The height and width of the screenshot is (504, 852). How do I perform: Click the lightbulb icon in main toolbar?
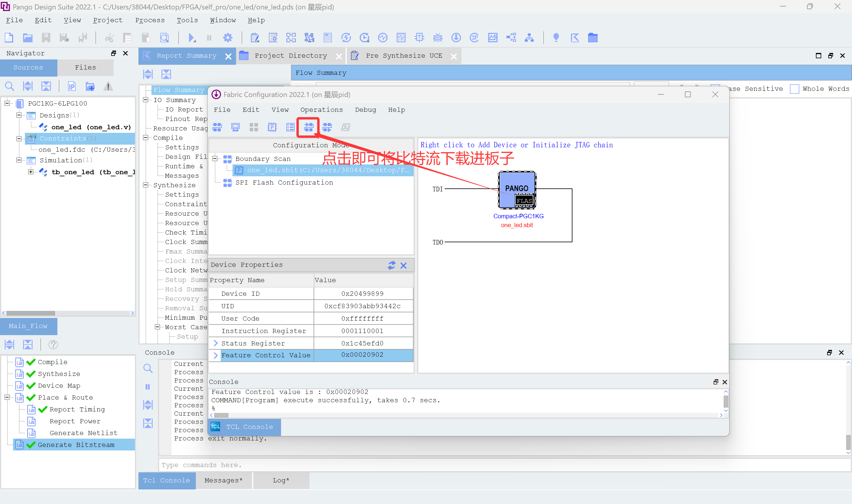[556, 38]
